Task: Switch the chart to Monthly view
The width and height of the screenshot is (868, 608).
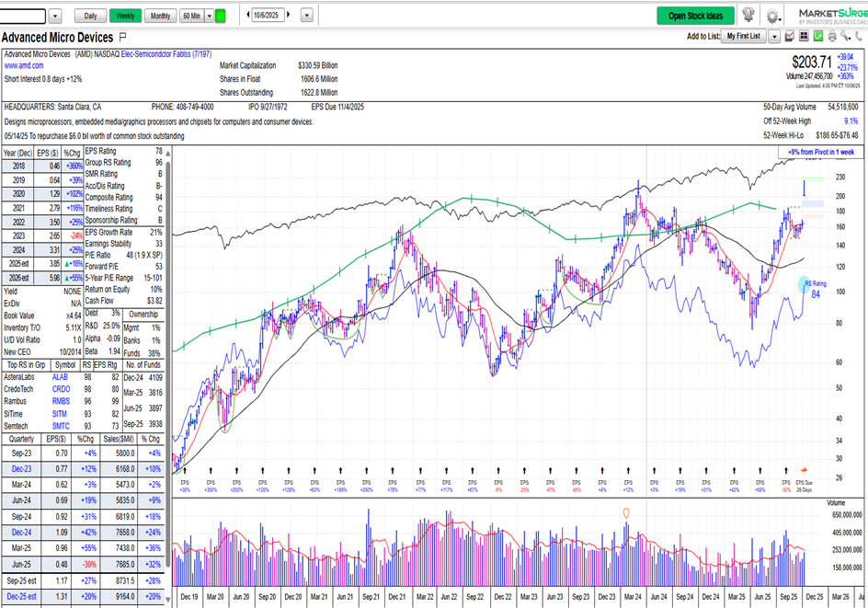Action: 160,16
